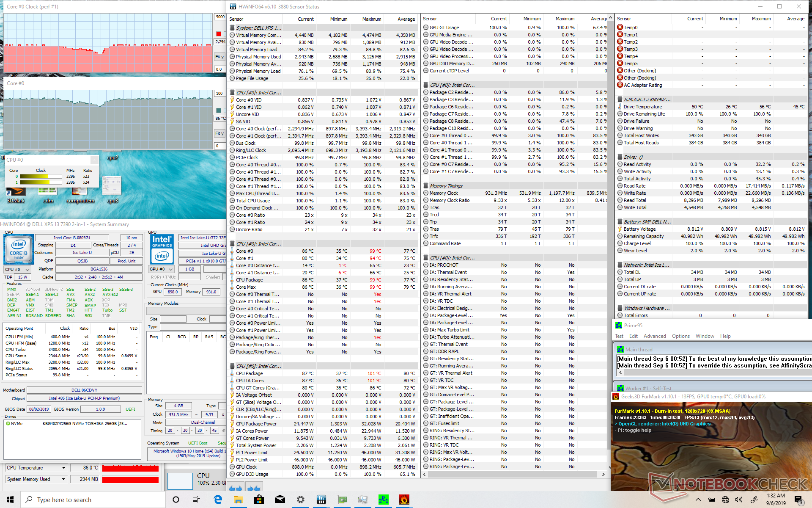Open the Prime95 Advanced menu
Image resolution: width=812 pixels, height=508 pixels.
tap(654, 336)
